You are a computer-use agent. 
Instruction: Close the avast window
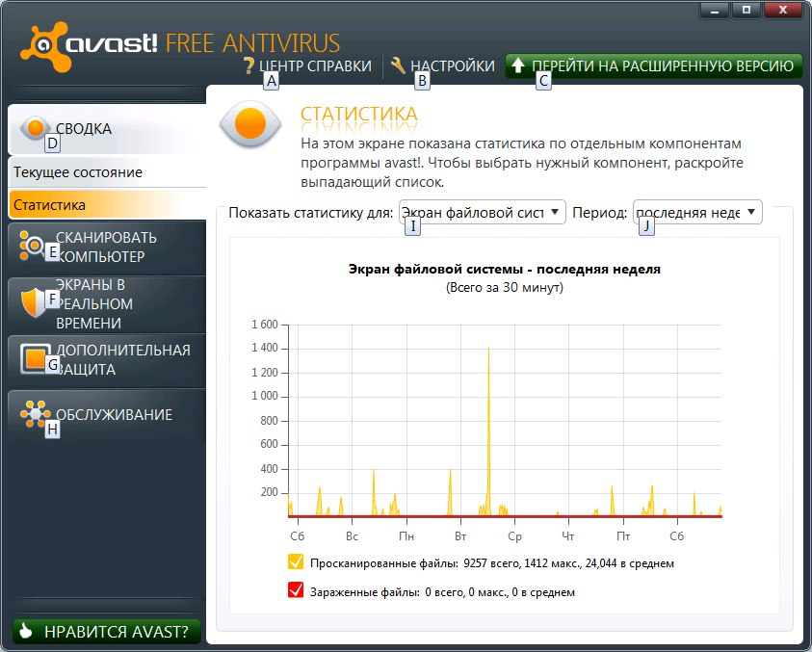(x=782, y=11)
